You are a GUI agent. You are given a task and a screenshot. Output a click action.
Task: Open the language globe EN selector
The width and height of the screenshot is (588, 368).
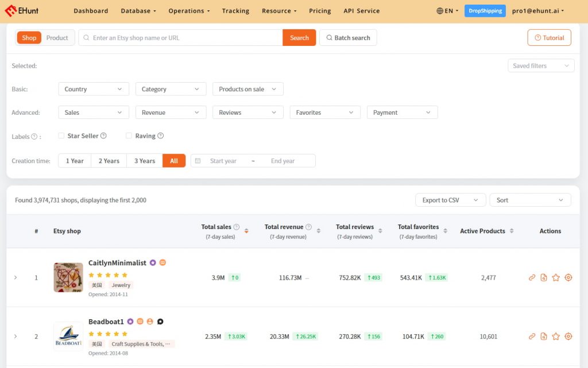point(447,11)
